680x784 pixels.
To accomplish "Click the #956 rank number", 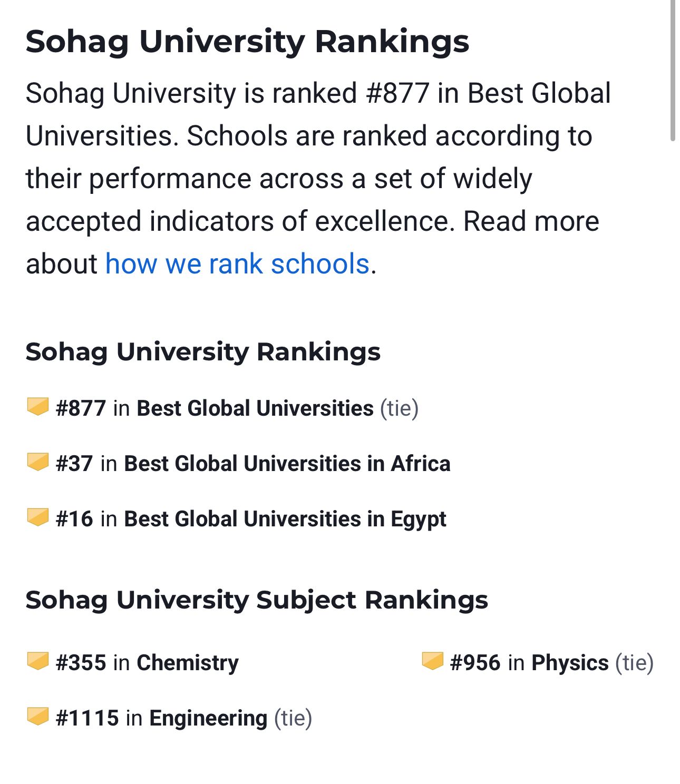I will pyautogui.click(x=475, y=663).
